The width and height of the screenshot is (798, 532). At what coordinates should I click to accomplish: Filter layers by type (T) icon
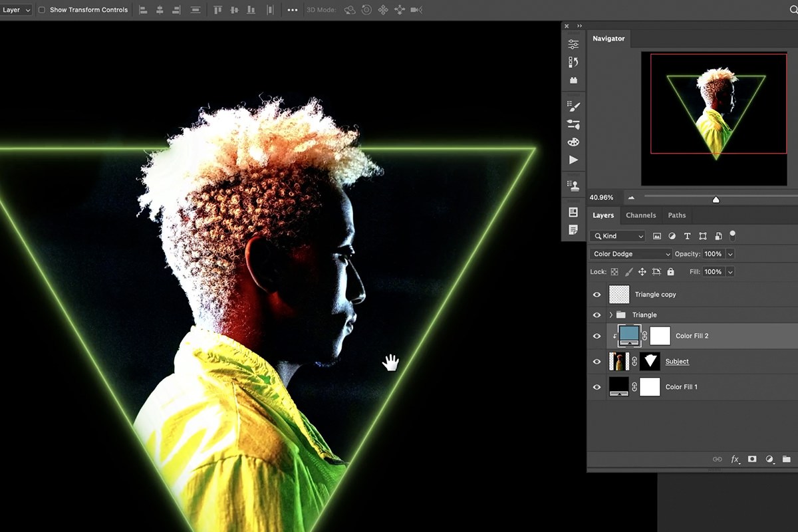(x=687, y=236)
